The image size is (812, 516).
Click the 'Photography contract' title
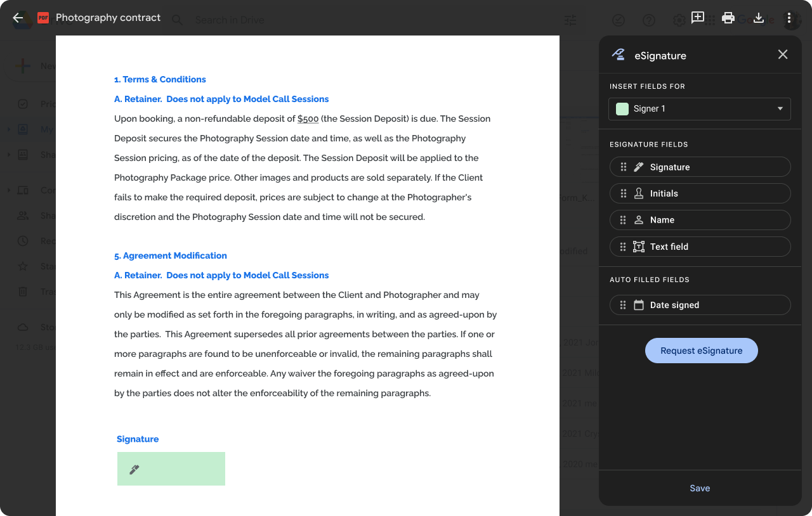pos(108,18)
